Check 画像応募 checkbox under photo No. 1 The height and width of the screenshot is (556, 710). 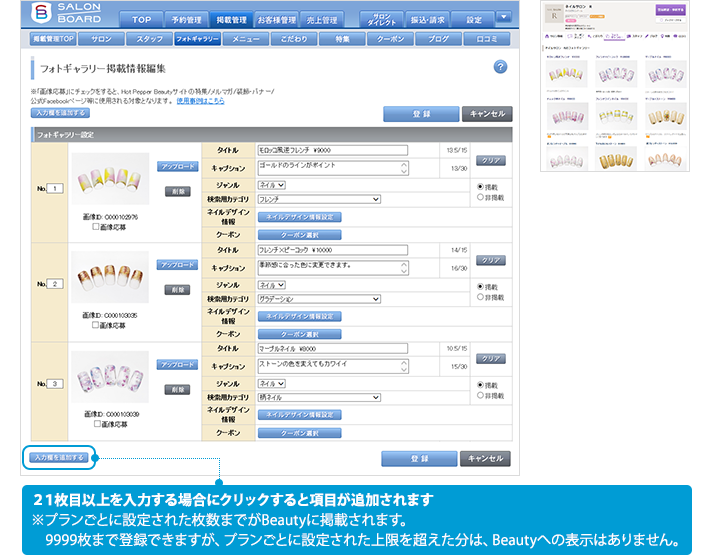point(96,227)
